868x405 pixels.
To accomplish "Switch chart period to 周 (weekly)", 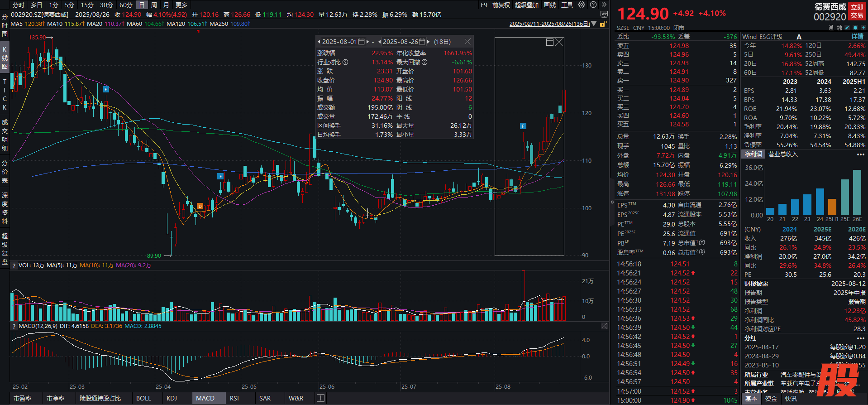I will coord(154,5).
